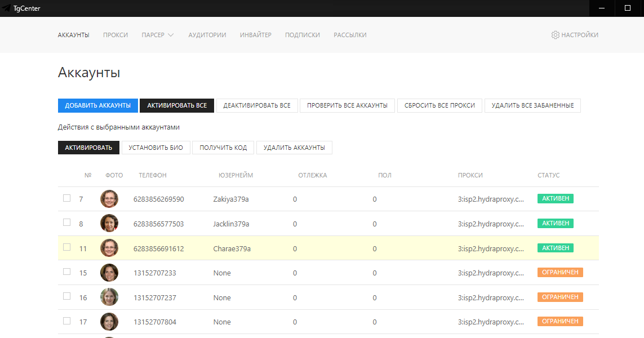The width and height of the screenshot is (644, 338).
Task: Click the avatar for Jacklin379a
Action: [109, 224]
